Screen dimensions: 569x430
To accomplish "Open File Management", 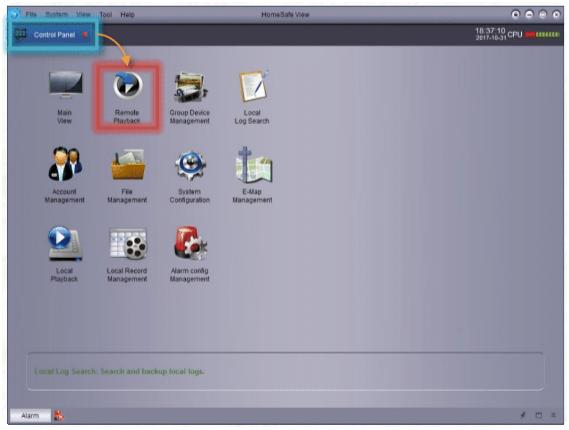I will click(x=127, y=165).
